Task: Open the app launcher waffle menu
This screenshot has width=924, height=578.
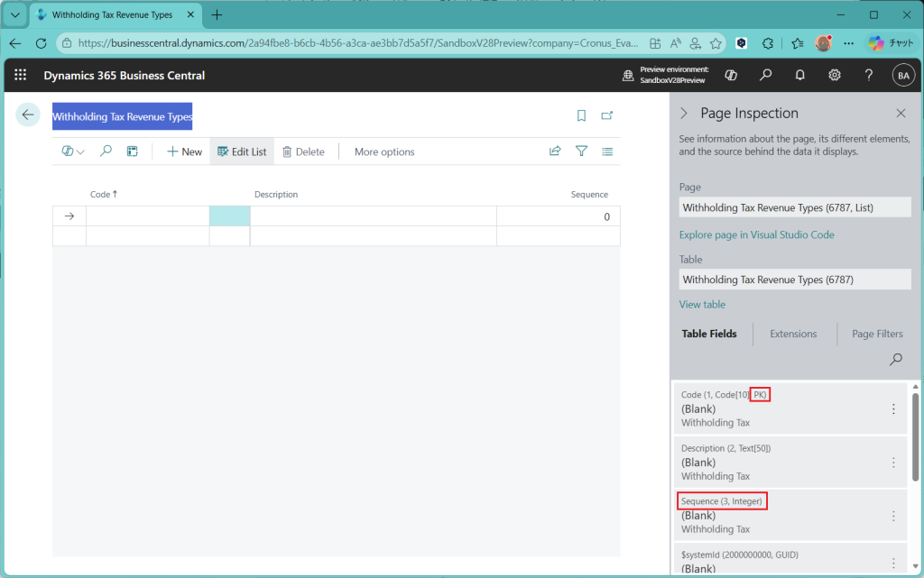Action: coord(21,76)
